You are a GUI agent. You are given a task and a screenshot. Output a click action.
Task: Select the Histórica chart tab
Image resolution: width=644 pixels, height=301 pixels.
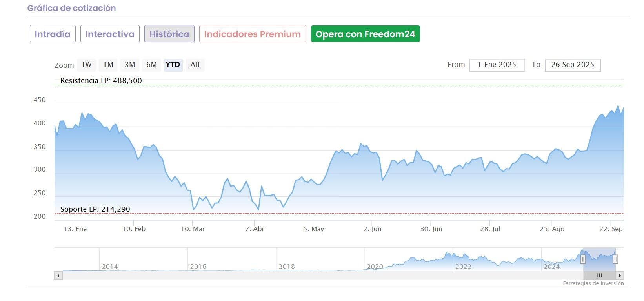(x=169, y=34)
